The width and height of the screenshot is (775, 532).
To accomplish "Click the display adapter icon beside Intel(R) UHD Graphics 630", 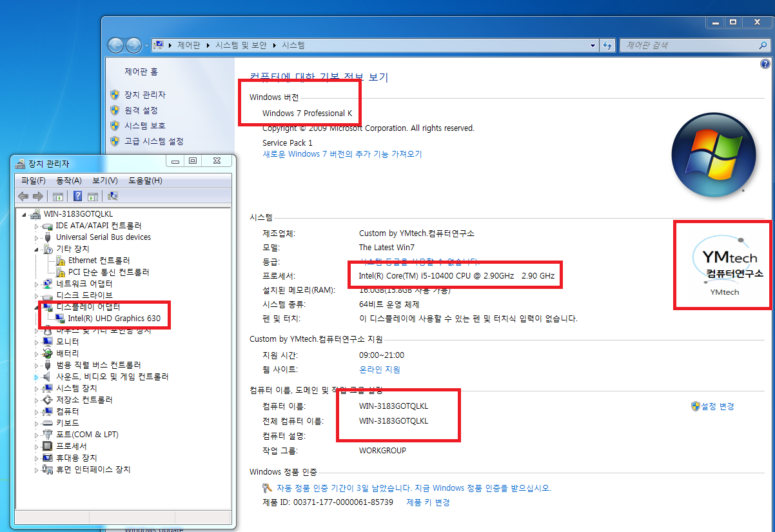I will (x=61, y=319).
